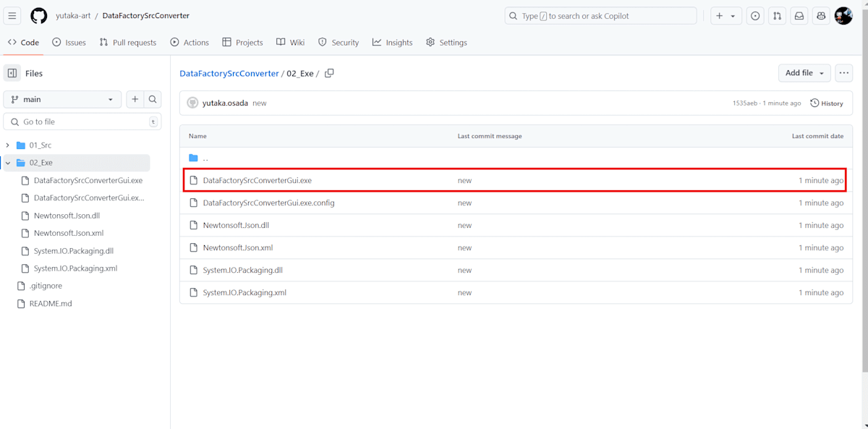Image resolution: width=868 pixels, height=429 pixels.
Task: Open the more options ellipsis button
Action: click(x=843, y=73)
